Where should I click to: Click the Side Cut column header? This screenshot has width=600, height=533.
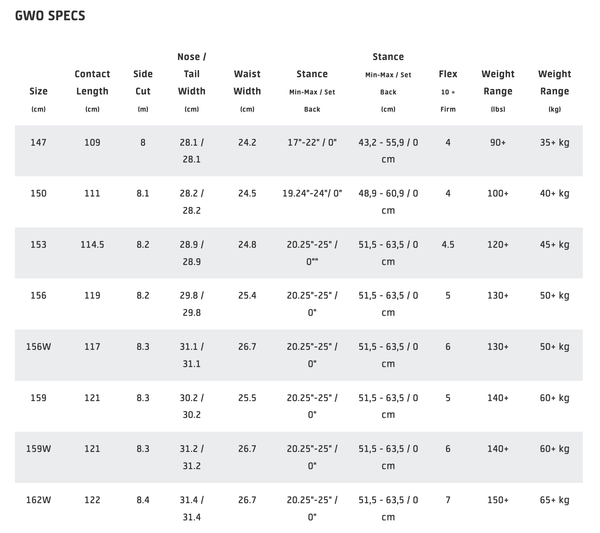[x=143, y=82]
